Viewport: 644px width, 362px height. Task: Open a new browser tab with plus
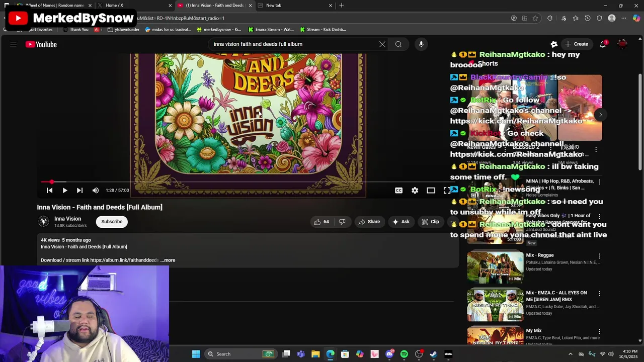coord(342,6)
